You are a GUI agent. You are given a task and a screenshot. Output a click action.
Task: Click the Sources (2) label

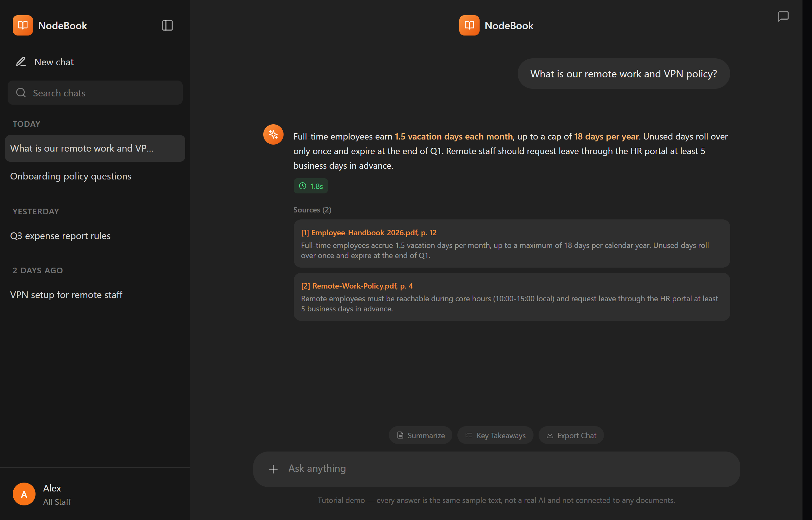(x=312, y=210)
